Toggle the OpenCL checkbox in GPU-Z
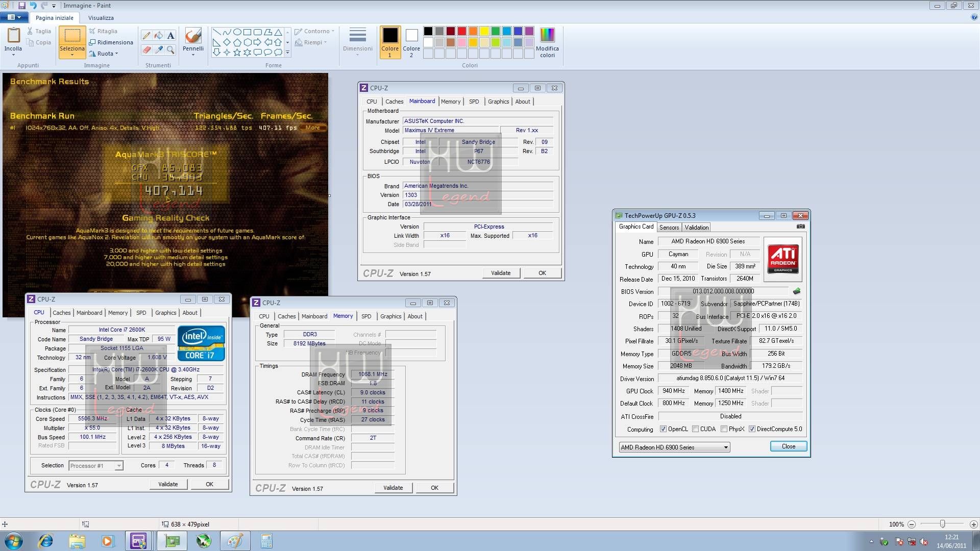The image size is (980, 551). coord(663,429)
